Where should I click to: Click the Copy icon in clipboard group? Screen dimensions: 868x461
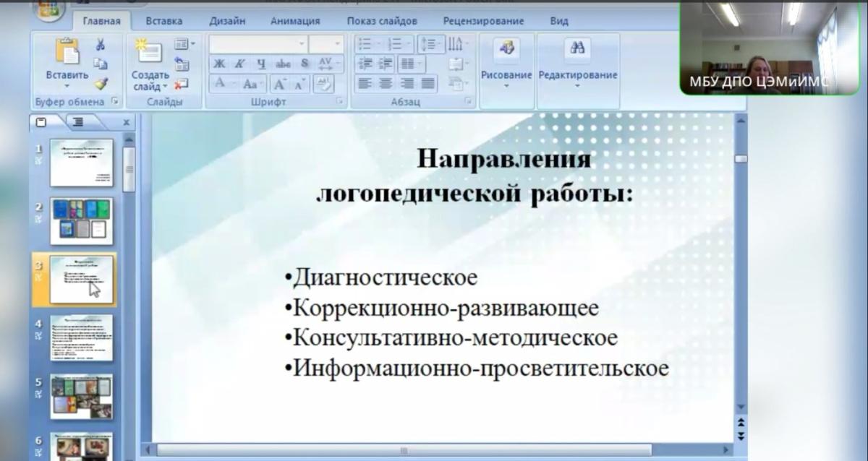coord(101,64)
